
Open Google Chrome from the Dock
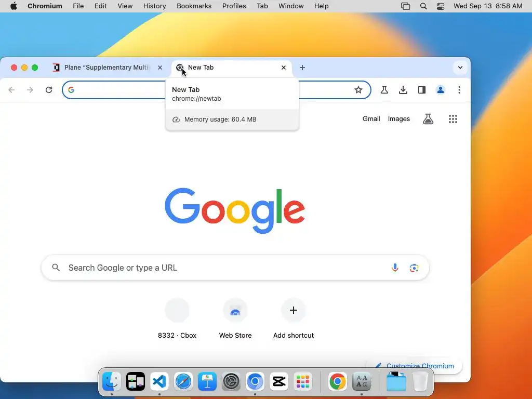[337, 381]
